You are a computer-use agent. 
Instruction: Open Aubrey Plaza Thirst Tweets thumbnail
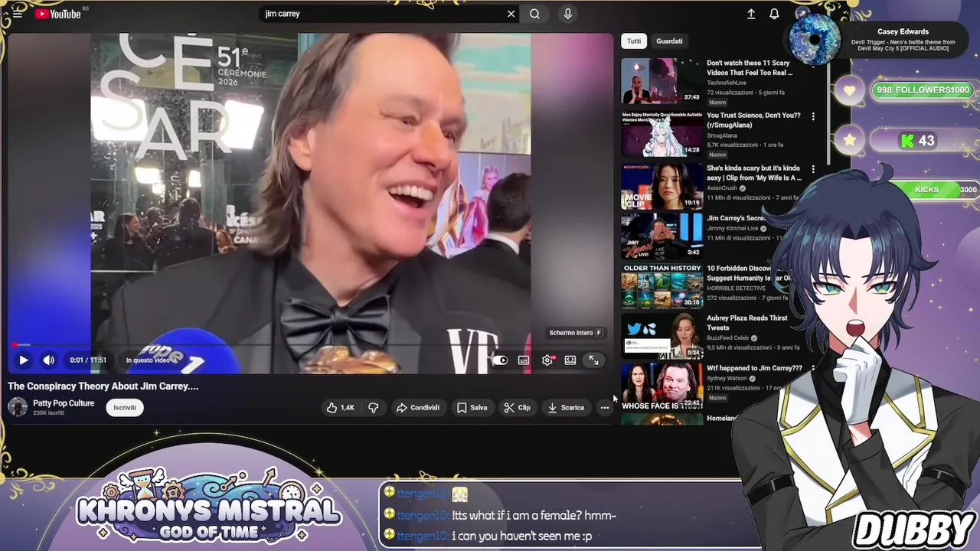click(661, 336)
